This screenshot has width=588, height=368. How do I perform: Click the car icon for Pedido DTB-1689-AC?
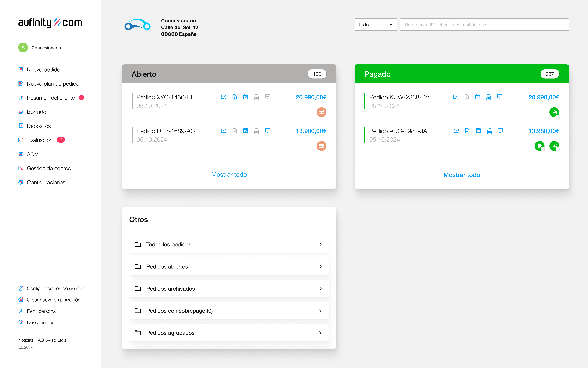tap(257, 131)
